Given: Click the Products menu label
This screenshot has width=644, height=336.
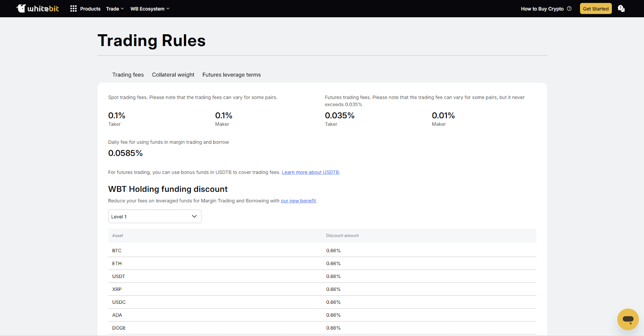Looking at the screenshot, I should [90, 9].
